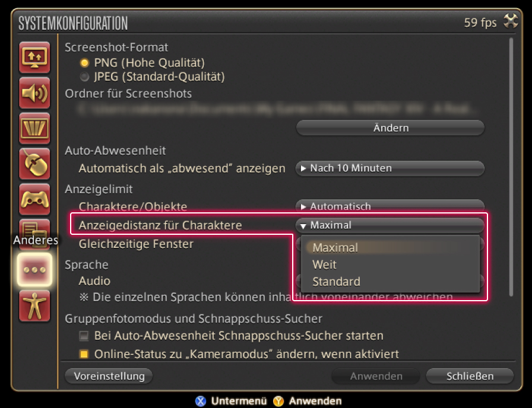Enable Schnappschuss-Sucher on Auto-Abwesenheit checkbox
532x408 pixels.
(84, 336)
